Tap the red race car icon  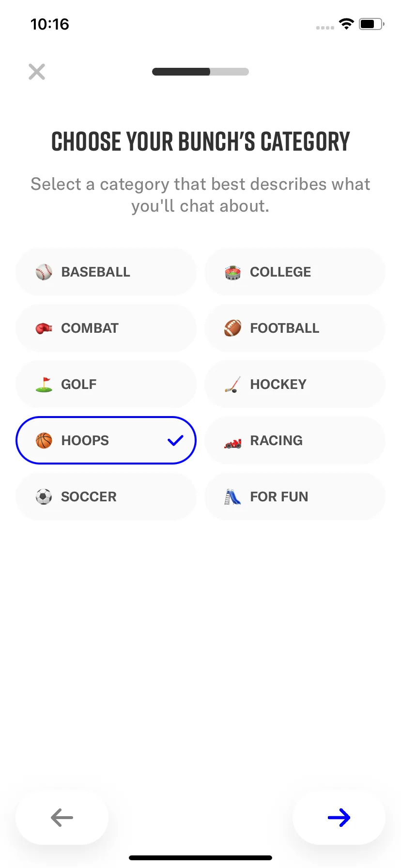tap(232, 442)
